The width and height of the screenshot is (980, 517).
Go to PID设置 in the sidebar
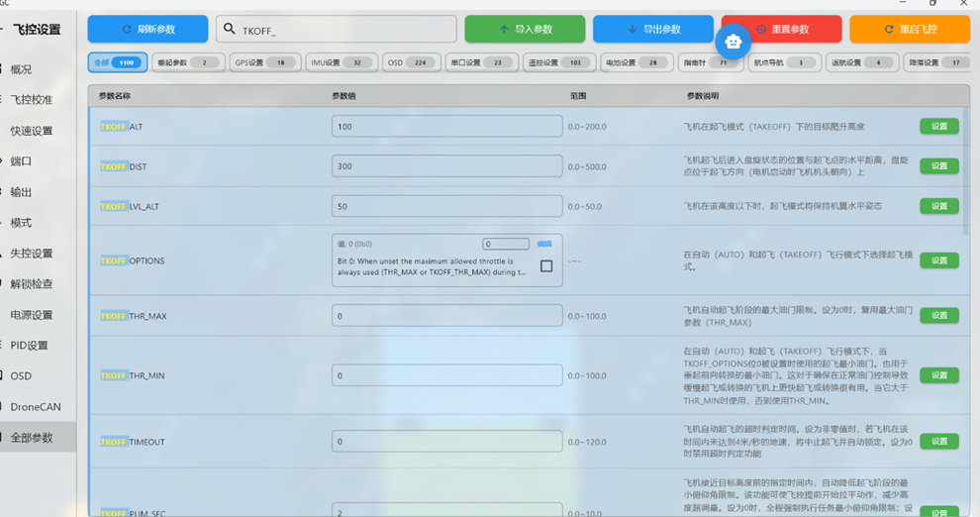coord(29,346)
